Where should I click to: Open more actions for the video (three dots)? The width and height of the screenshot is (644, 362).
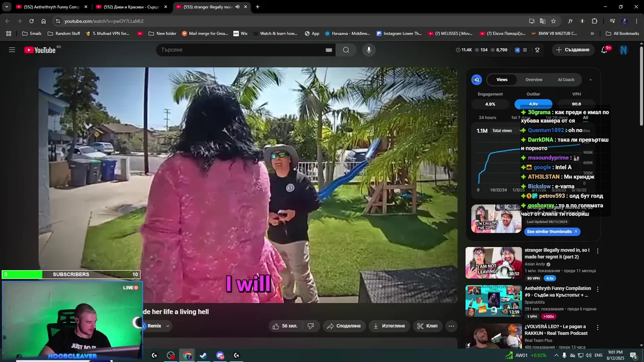(451, 326)
